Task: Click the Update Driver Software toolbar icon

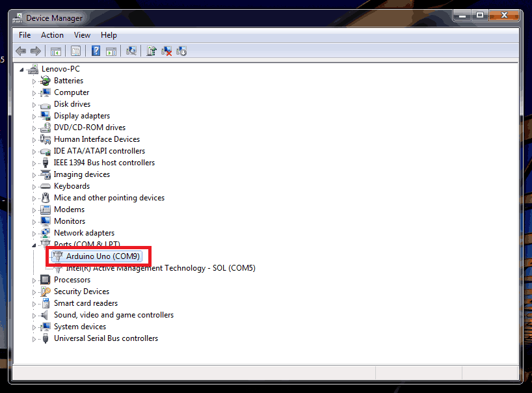Action: tap(151, 51)
